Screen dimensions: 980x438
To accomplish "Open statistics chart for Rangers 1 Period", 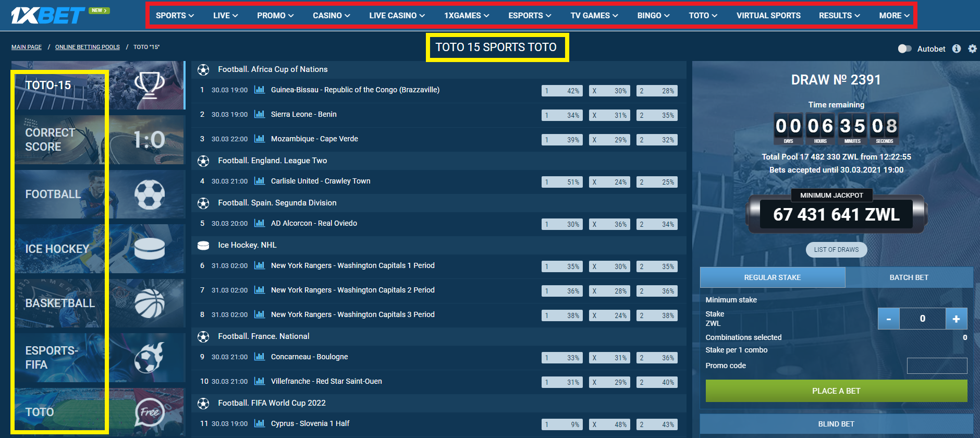I will point(260,265).
